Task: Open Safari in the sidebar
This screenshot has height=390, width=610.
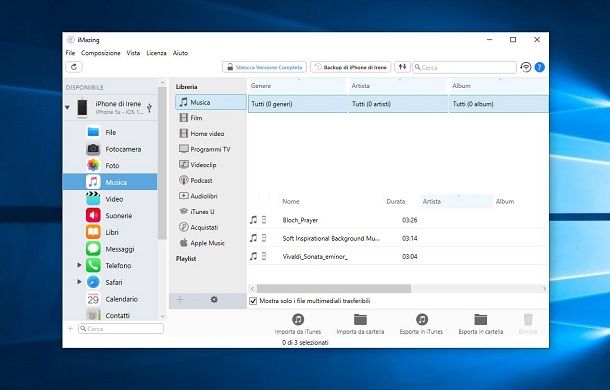Action: [x=110, y=282]
